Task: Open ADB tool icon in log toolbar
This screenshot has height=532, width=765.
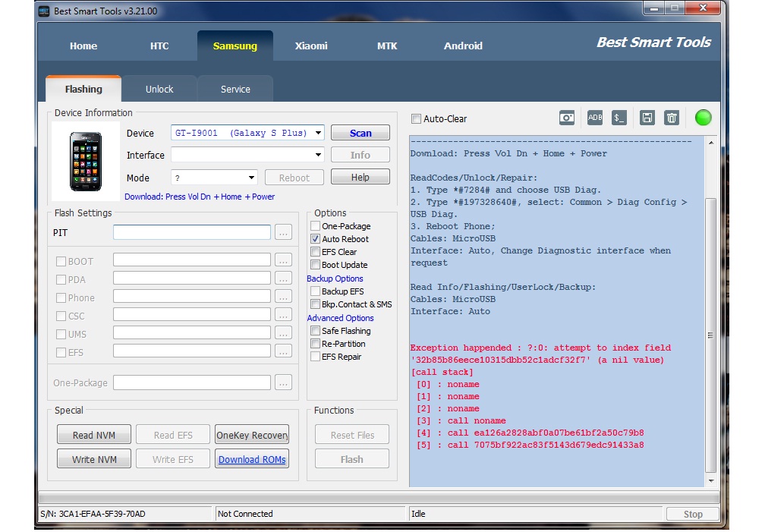Action: [x=594, y=118]
